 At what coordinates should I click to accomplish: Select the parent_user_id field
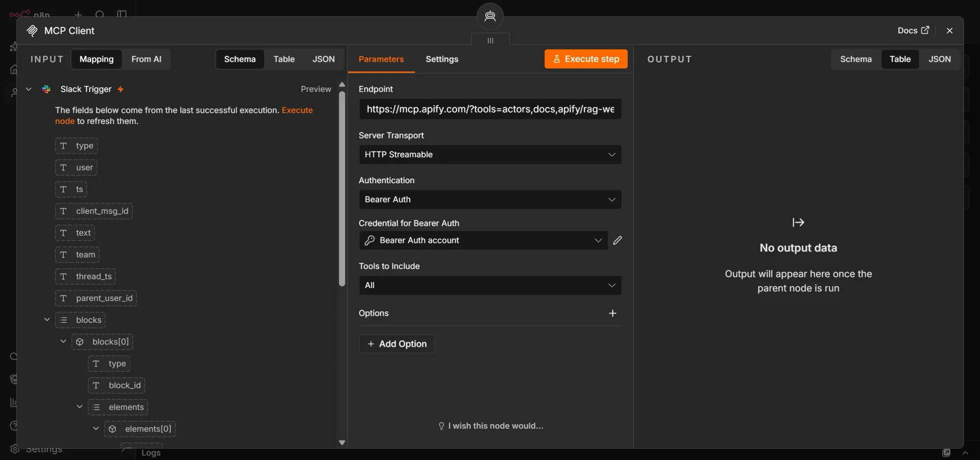click(x=96, y=298)
